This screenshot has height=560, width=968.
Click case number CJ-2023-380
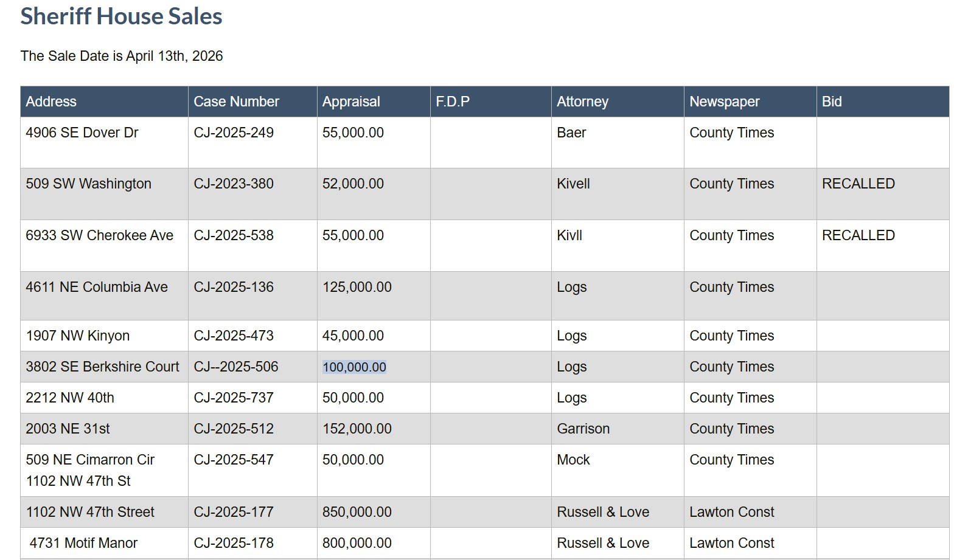click(x=234, y=184)
